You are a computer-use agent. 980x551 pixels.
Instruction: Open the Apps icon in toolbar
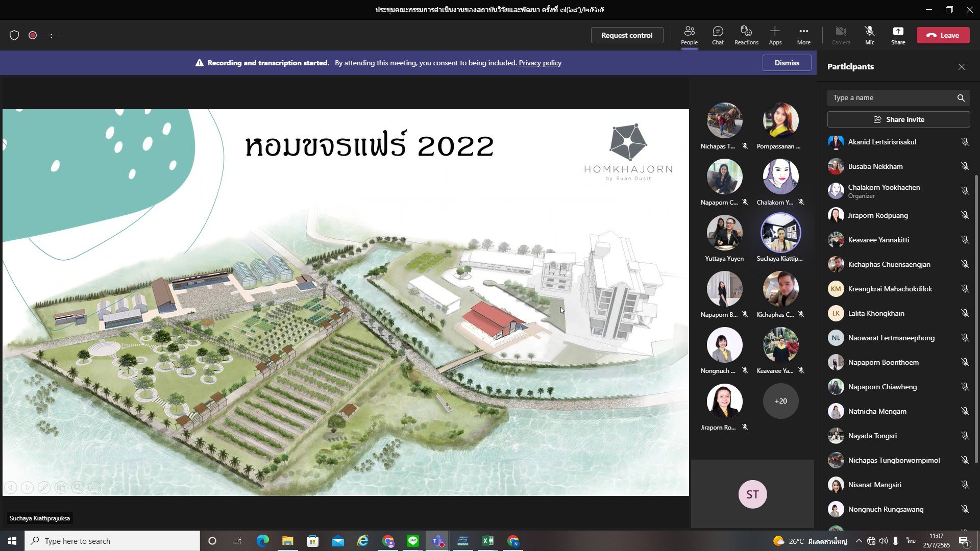pyautogui.click(x=775, y=35)
